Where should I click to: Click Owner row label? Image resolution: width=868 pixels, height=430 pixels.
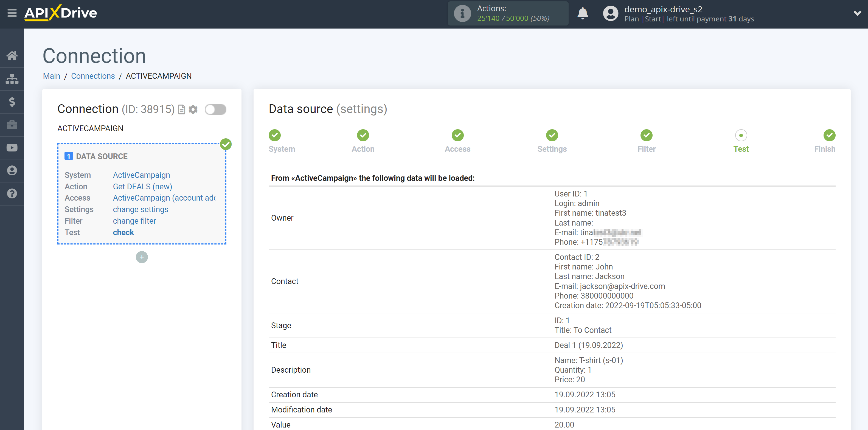pos(282,218)
